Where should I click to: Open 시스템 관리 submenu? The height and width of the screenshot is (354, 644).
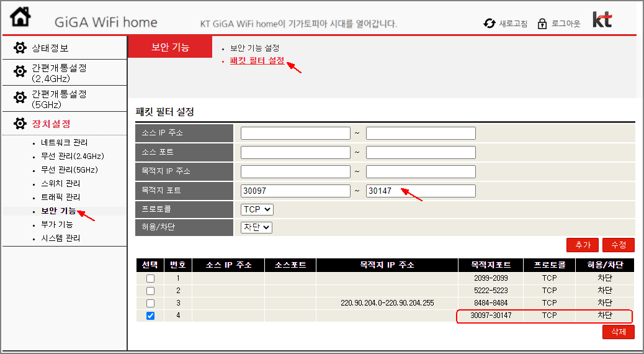[x=60, y=238]
